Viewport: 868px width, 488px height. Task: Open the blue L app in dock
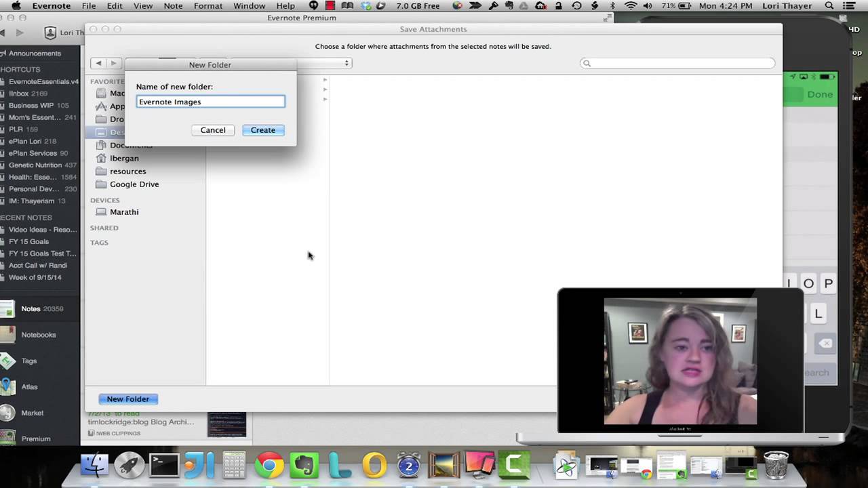tap(339, 466)
